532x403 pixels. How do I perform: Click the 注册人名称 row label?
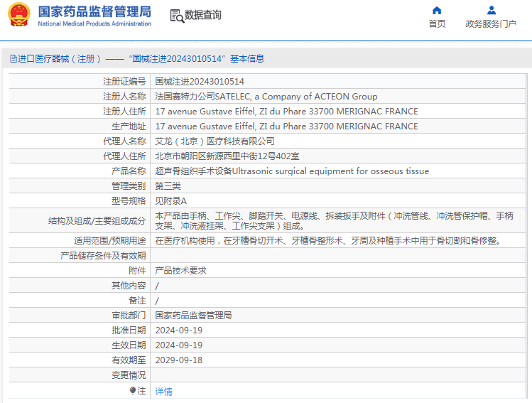(124, 97)
